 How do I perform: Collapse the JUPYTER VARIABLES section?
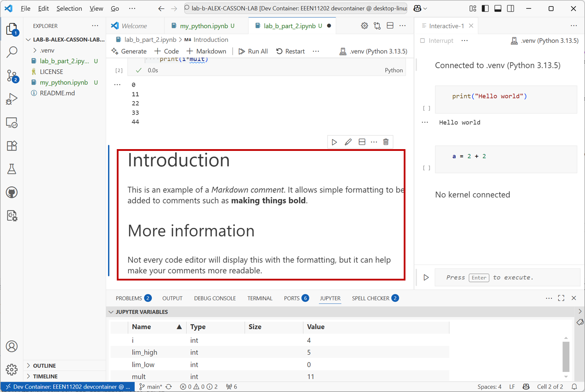[x=111, y=312]
